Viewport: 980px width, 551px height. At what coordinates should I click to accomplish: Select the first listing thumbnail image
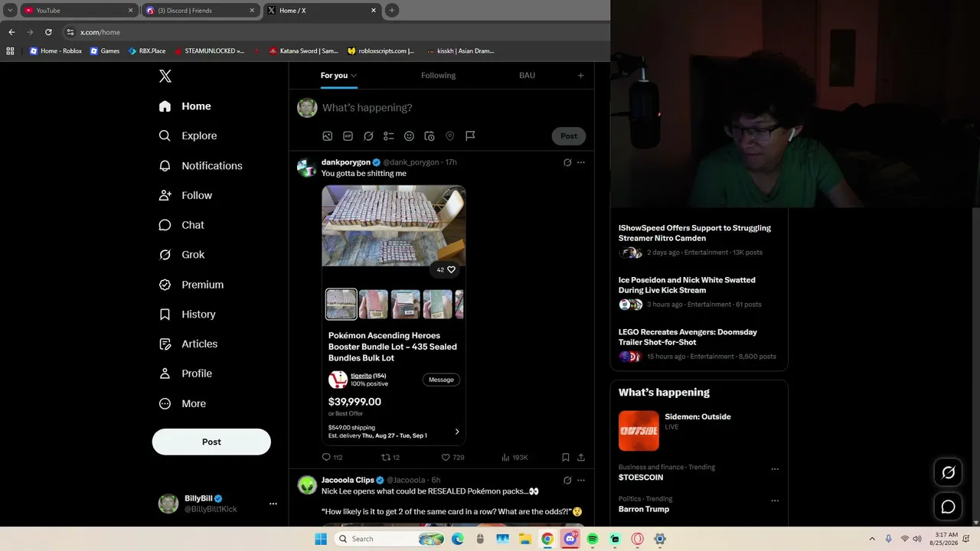[341, 304]
